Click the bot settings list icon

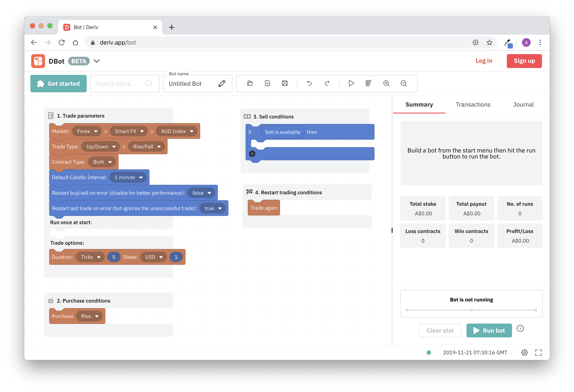(368, 84)
